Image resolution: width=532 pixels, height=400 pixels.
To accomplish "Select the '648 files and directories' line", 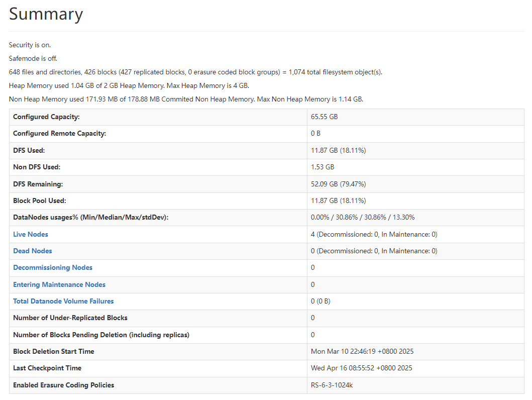I will (195, 72).
